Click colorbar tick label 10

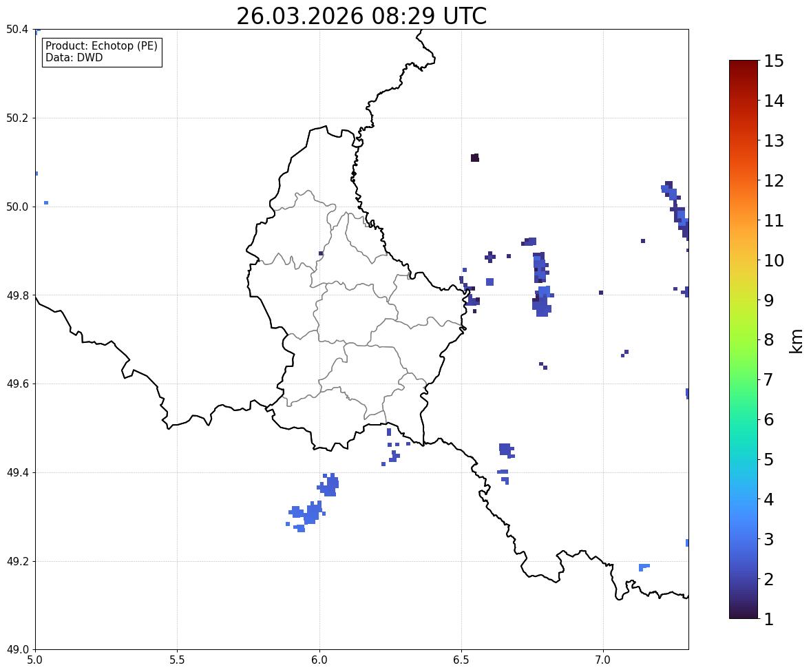pos(774,260)
